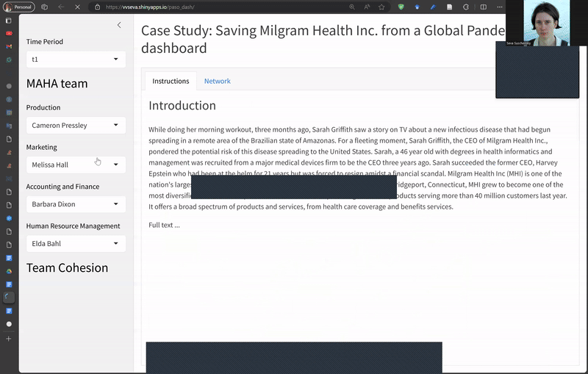Open the Personal profile menu

19,7
